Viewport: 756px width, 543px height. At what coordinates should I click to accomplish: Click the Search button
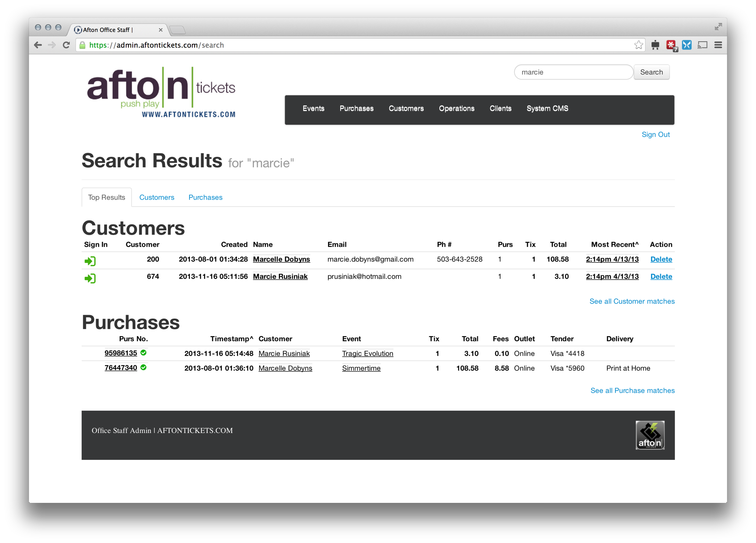tap(651, 72)
